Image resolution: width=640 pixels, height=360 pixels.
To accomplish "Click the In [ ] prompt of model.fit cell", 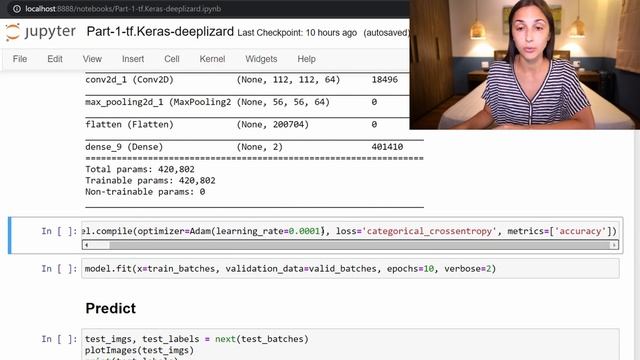I will click(59, 269).
